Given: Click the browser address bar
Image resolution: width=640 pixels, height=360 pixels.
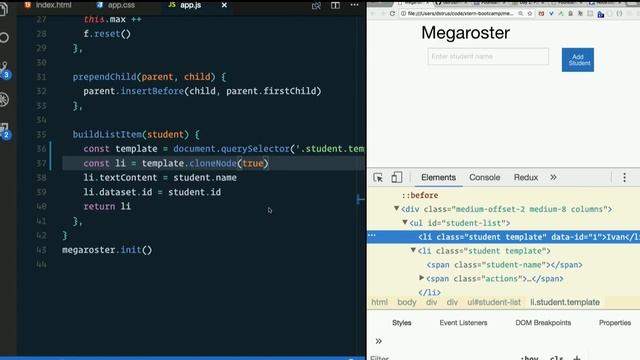Looking at the screenshot, I should point(460,13).
